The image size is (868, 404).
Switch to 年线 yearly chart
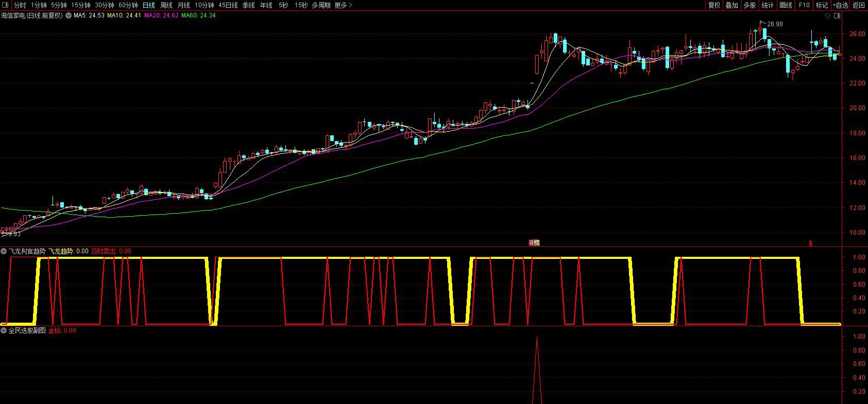(266, 5)
